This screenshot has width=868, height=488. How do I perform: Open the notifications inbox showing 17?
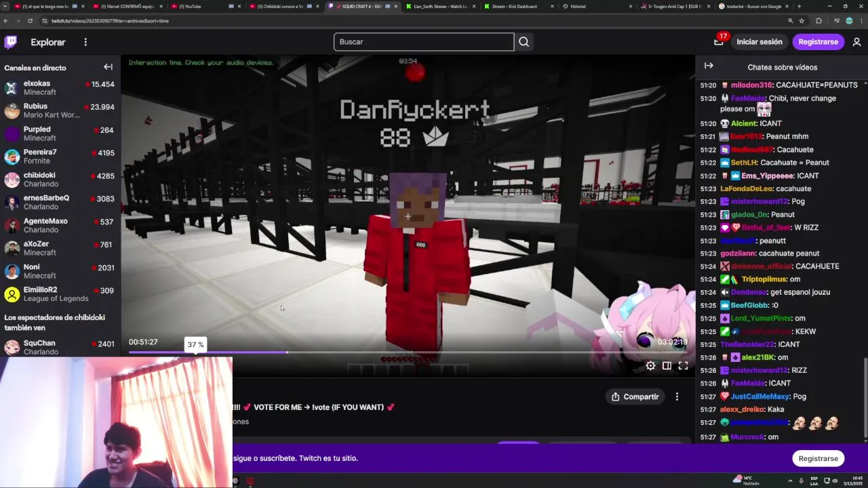(719, 41)
